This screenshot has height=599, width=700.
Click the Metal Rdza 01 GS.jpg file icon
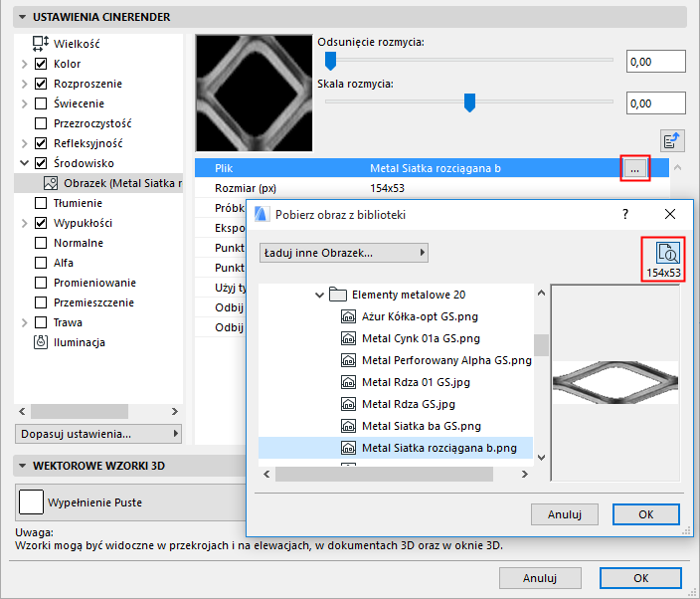click(348, 382)
